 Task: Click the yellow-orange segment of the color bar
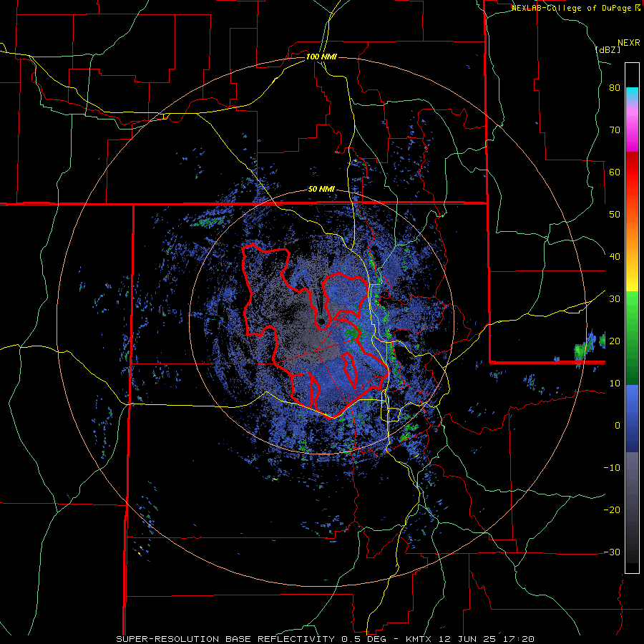tap(632, 263)
